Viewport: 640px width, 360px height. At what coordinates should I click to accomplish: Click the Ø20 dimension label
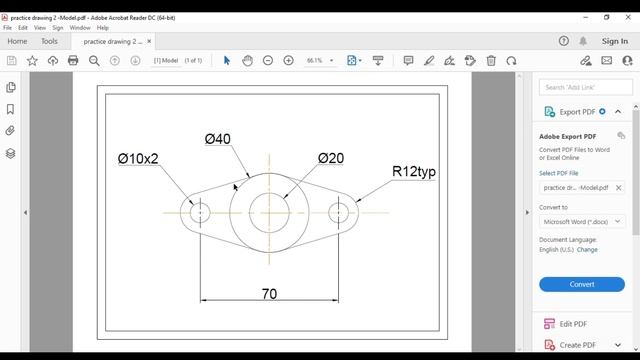tap(331, 158)
